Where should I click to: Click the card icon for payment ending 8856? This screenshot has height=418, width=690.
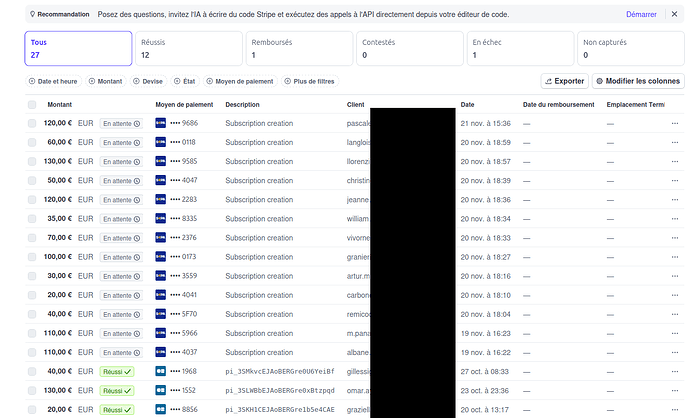pyautogui.click(x=162, y=409)
